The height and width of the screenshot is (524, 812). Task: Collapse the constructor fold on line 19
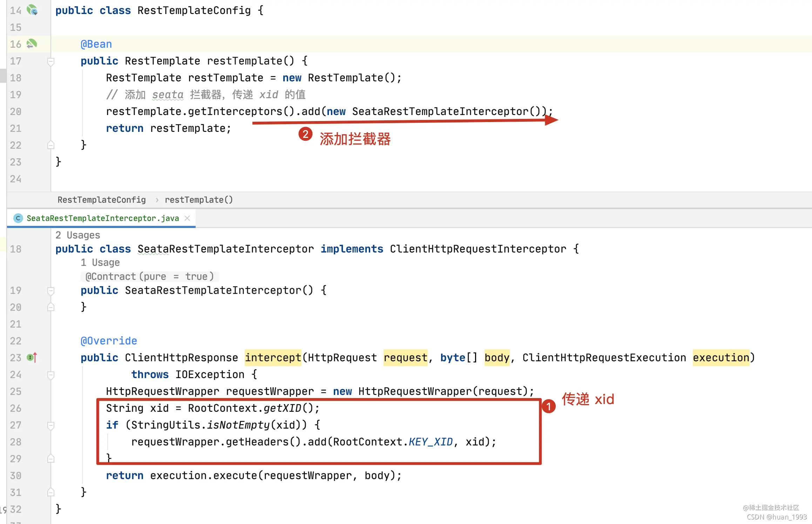[51, 291]
